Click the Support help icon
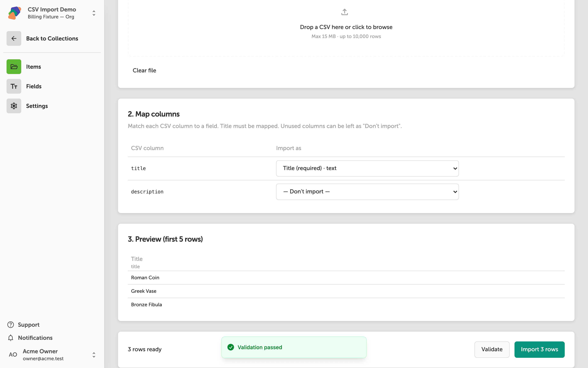Viewport: 588px width, 368px height. pyautogui.click(x=11, y=325)
